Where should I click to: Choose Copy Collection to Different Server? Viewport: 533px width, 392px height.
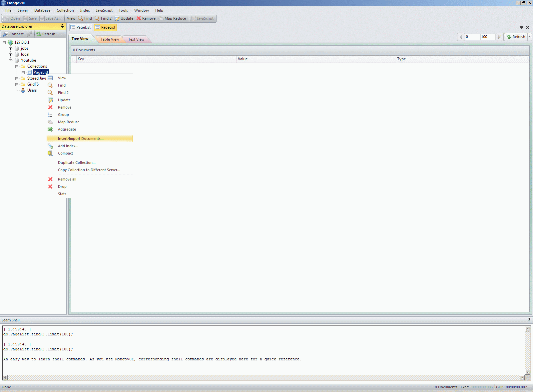(x=90, y=170)
